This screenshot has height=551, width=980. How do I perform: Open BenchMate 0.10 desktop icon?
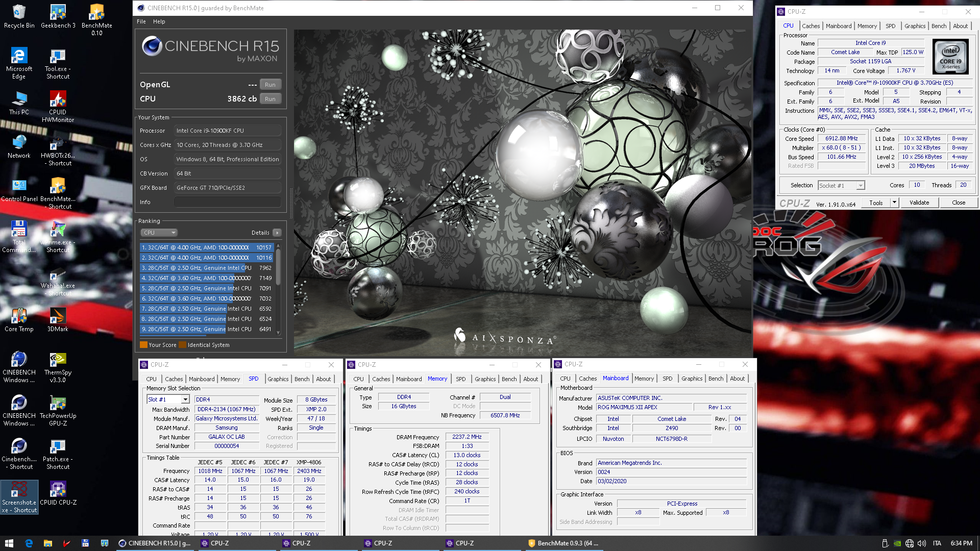pyautogui.click(x=96, y=20)
